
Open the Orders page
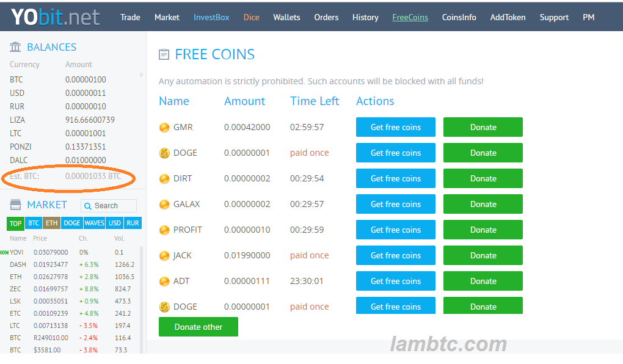coord(326,18)
